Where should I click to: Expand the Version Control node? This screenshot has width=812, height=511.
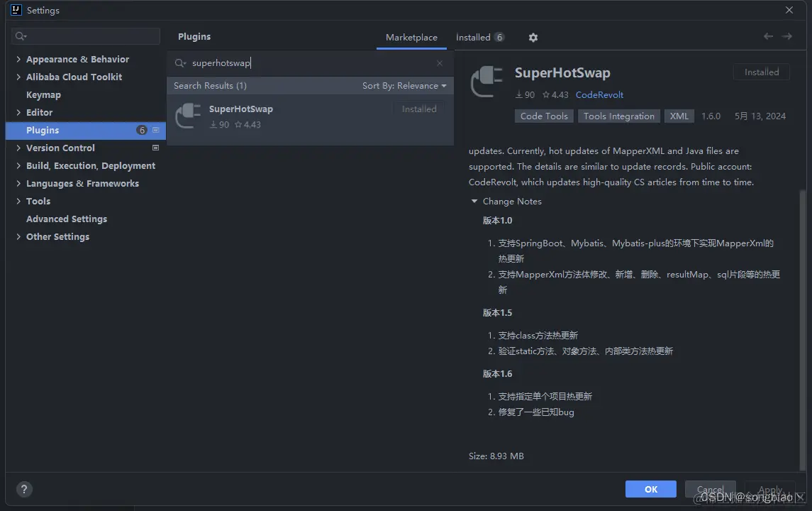coord(18,148)
